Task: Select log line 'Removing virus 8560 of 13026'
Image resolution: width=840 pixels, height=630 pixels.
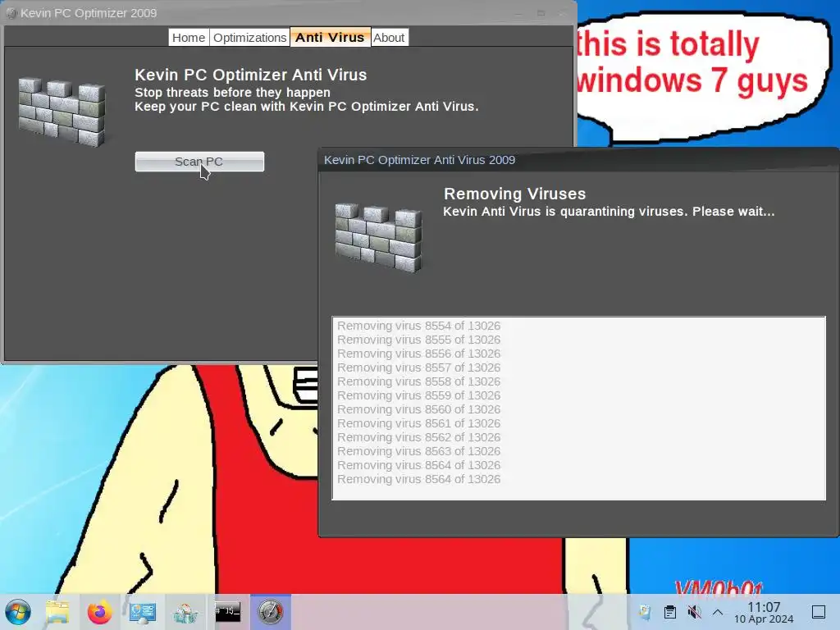Action: click(x=418, y=409)
